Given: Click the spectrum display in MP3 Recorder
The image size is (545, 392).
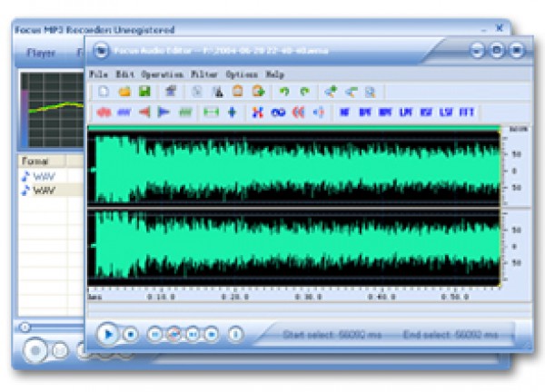Looking at the screenshot, I should click(52, 110).
